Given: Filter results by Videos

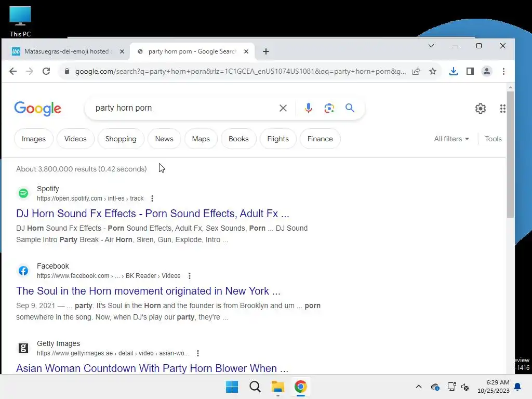Looking at the screenshot, I should pos(75,139).
